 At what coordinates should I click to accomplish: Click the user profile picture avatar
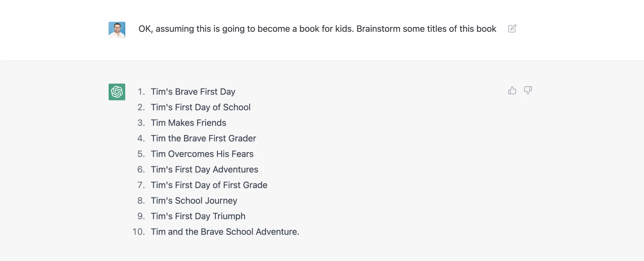(117, 29)
